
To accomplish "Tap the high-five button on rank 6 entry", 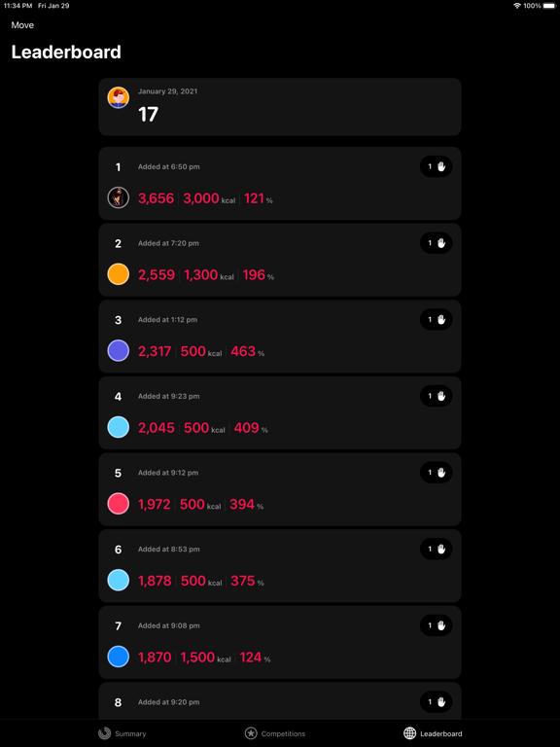I will 436,549.
